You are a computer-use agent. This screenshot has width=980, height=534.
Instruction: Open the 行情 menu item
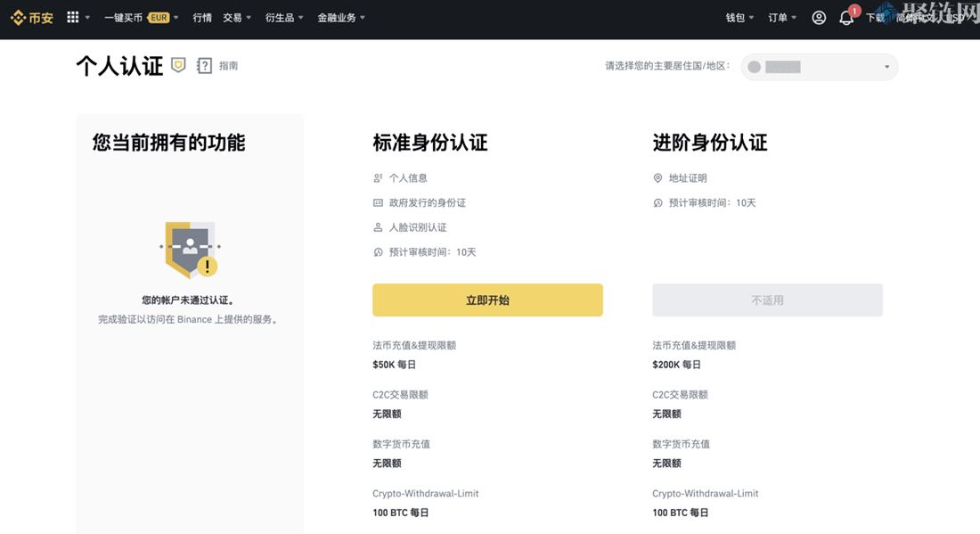pyautogui.click(x=201, y=17)
